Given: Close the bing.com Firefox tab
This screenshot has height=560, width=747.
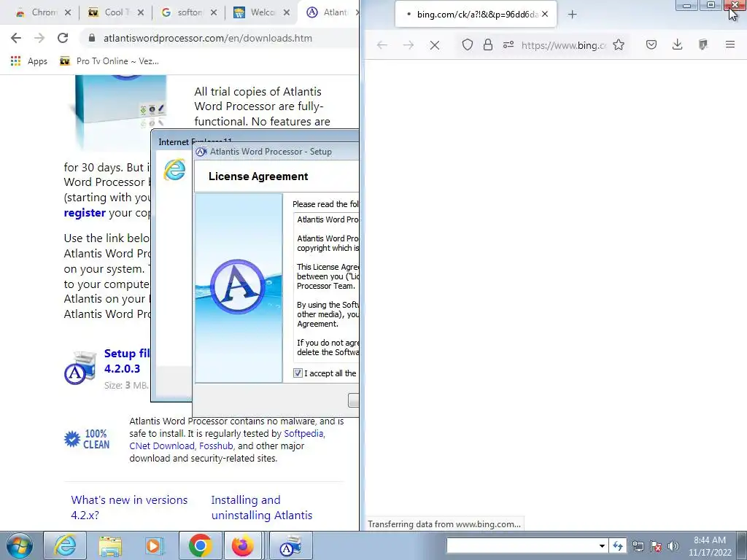Looking at the screenshot, I should tap(544, 15).
